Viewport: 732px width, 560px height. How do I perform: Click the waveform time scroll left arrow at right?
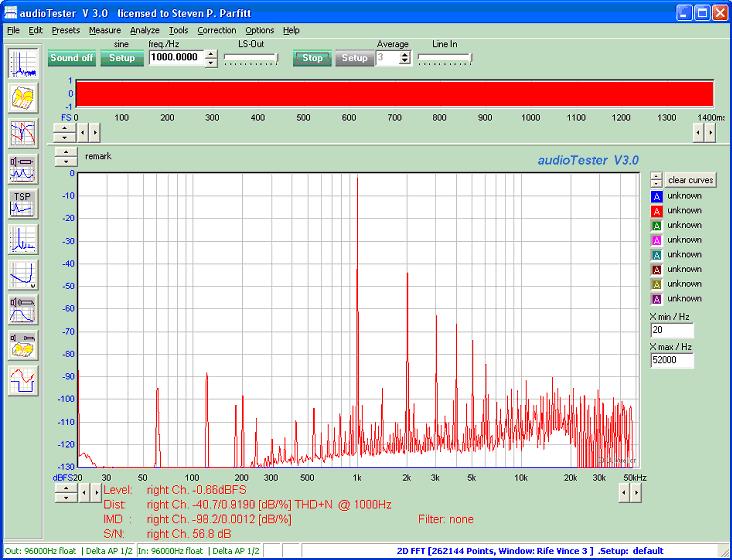coord(698,133)
